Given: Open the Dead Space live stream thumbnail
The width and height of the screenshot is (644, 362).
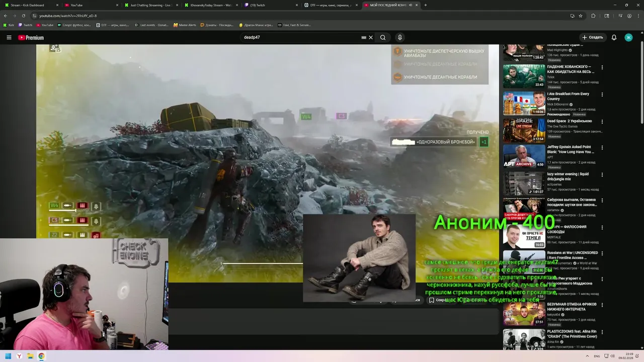Looking at the screenshot, I should pos(524,130).
